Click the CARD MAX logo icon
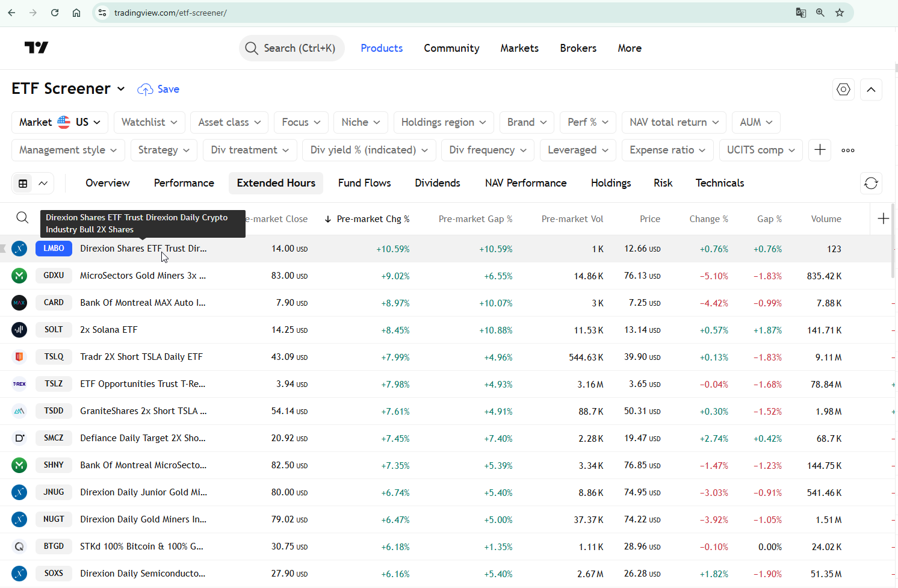898x588 pixels. (19, 303)
